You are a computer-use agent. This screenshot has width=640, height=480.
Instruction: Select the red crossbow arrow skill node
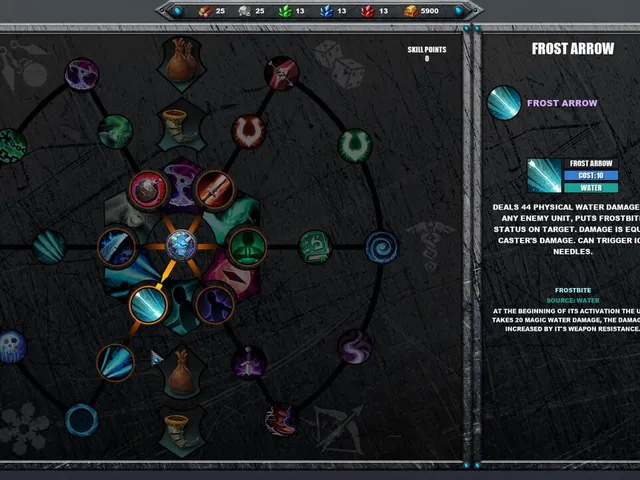coord(282,73)
